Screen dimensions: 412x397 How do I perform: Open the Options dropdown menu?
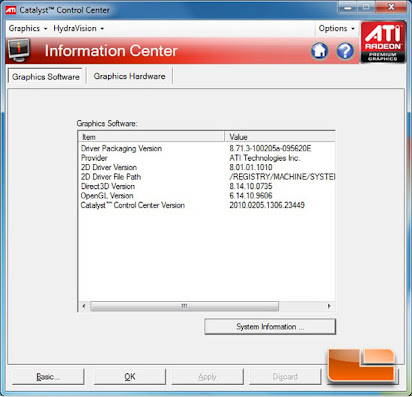(336, 28)
